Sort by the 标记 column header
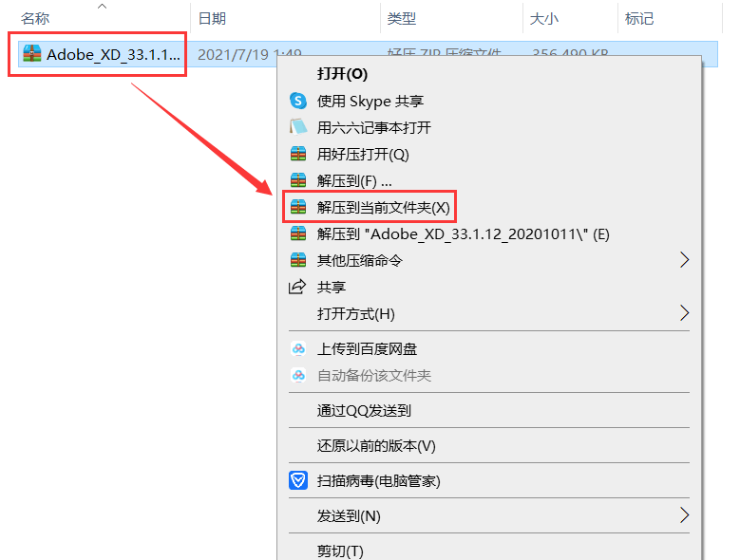Viewport: 740px width, 560px height. click(x=639, y=18)
